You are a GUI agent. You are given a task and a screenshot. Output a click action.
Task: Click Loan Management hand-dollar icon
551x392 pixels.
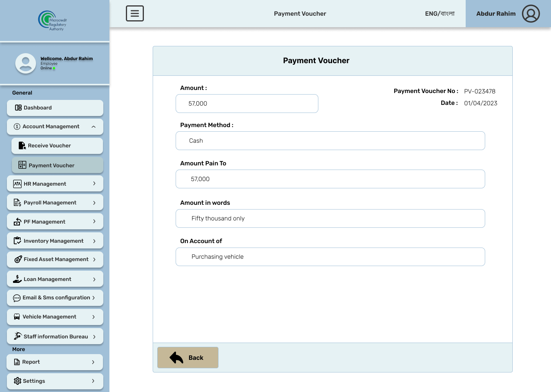[x=17, y=279]
